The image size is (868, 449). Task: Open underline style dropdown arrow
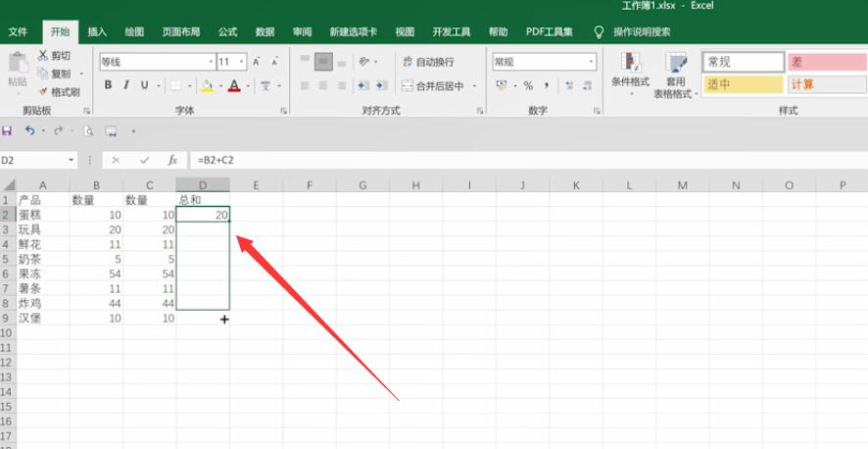(159, 86)
